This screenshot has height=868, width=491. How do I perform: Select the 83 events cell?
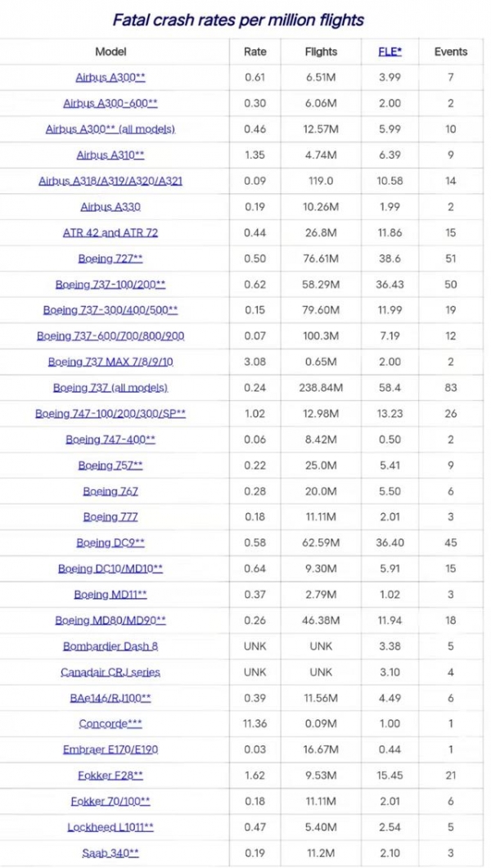point(451,388)
